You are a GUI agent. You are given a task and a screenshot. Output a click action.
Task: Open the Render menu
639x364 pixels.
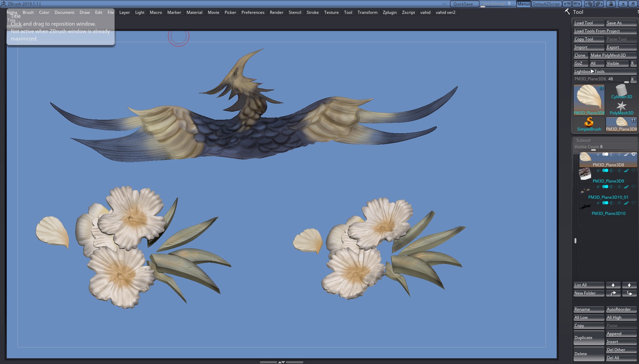pos(276,12)
